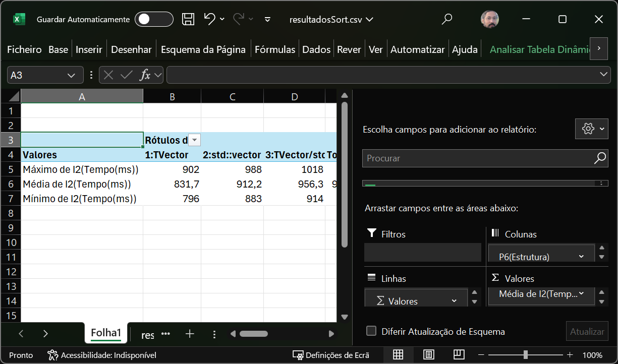Switch to Page Break Preview icon

[x=459, y=355]
